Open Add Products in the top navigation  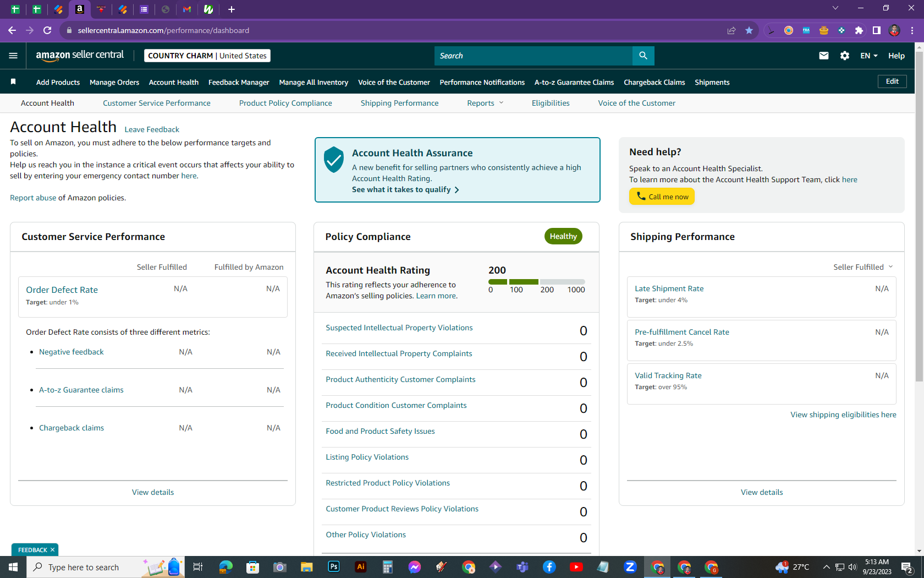click(58, 82)
